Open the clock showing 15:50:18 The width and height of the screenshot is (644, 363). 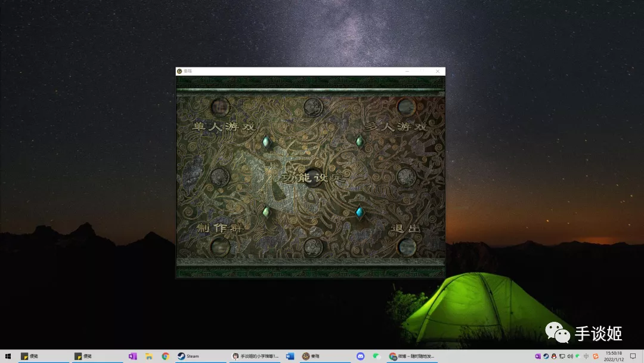(x=614, y=356)
